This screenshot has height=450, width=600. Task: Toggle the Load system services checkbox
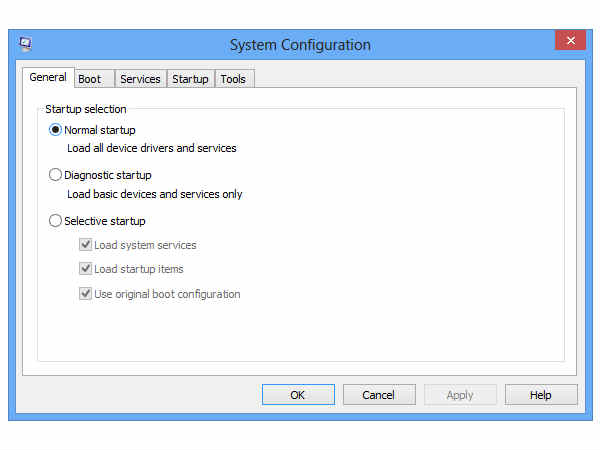(x=85, y=245)
